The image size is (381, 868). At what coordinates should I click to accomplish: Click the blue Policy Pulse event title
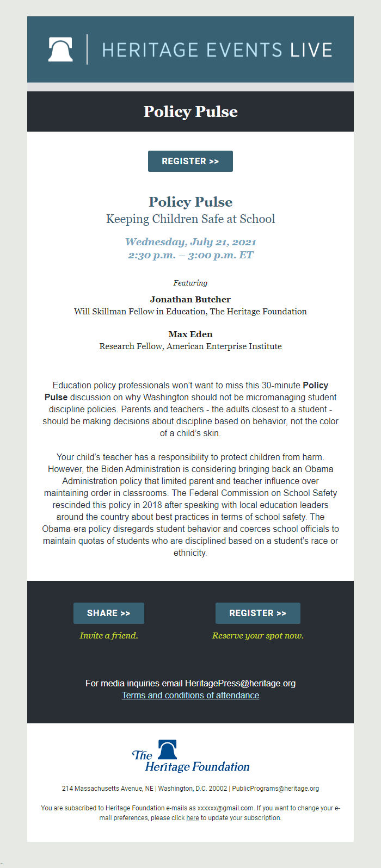click(x=190, y=202)
